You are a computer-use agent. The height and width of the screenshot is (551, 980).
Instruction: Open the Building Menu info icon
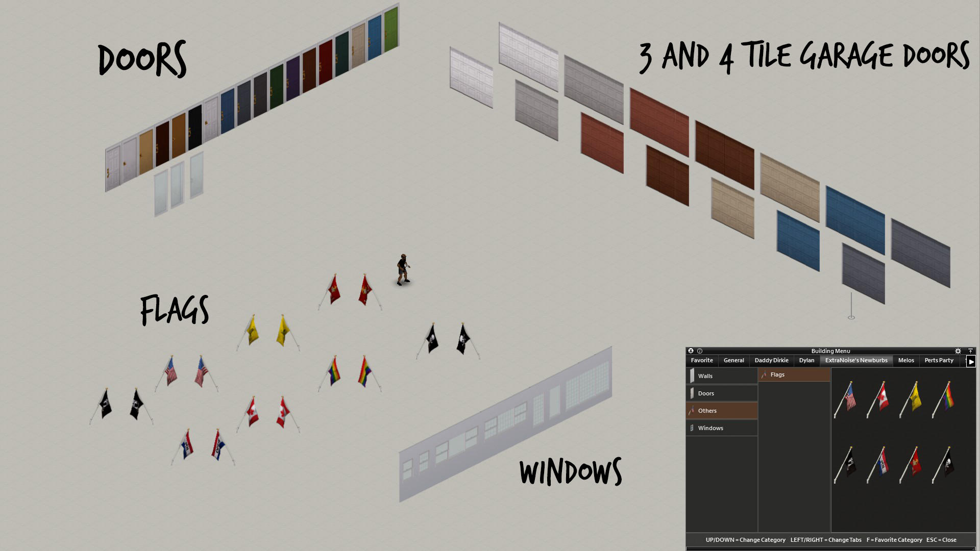(700, 351)
